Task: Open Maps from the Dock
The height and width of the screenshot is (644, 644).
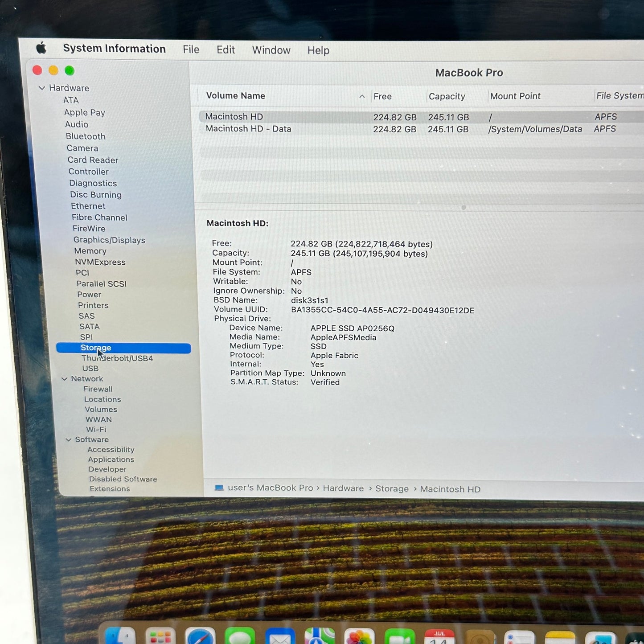Action: coord(320,636)
